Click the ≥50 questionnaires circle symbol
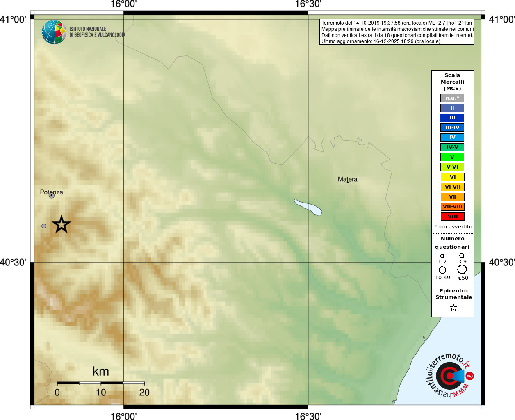 [x=462, y=269]
